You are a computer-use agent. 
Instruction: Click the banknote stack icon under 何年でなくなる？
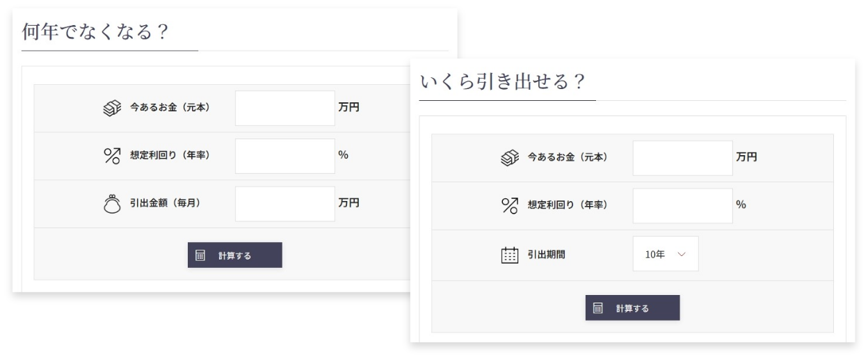111,108
